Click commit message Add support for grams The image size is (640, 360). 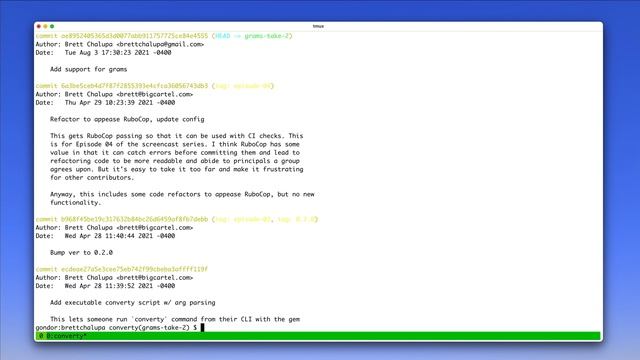[89, 69]
